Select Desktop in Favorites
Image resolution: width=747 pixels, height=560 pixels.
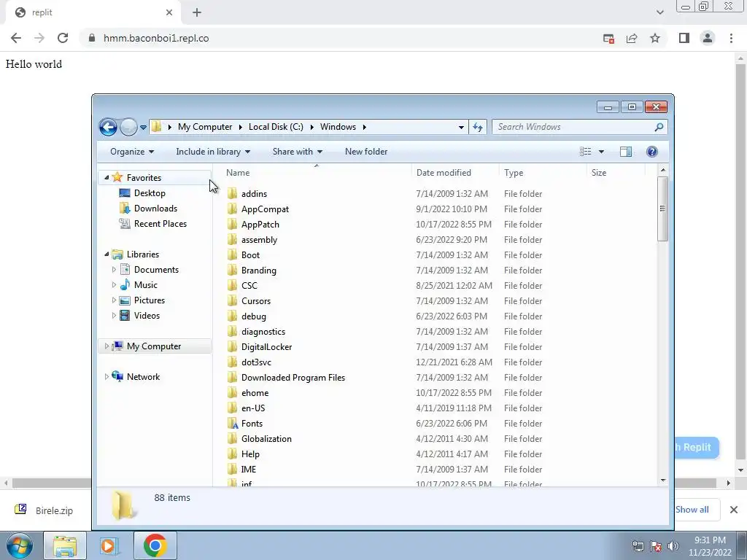tap(150, 192)
